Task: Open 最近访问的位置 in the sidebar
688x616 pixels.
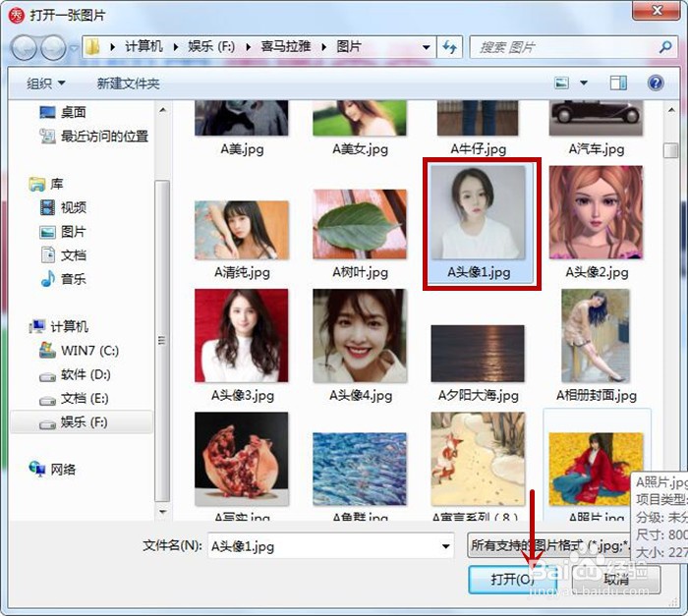Action: (94, 137)
